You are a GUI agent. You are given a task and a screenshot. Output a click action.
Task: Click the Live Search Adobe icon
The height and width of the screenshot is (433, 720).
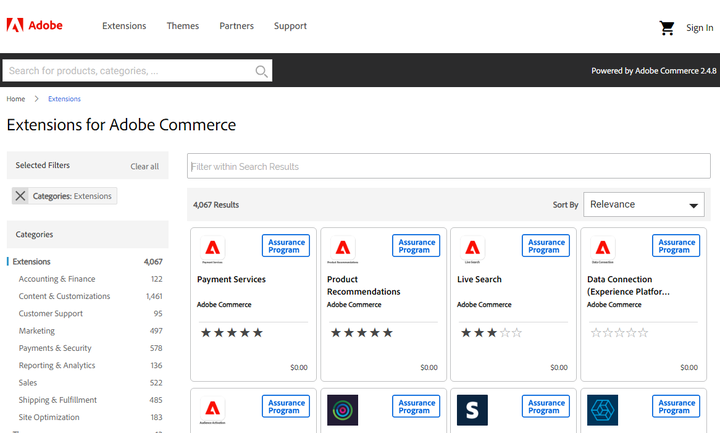coord(472,248)
